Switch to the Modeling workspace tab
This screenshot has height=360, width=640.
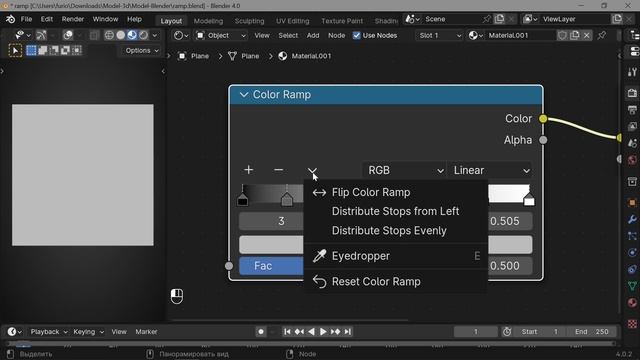click(x=208, y=21)
